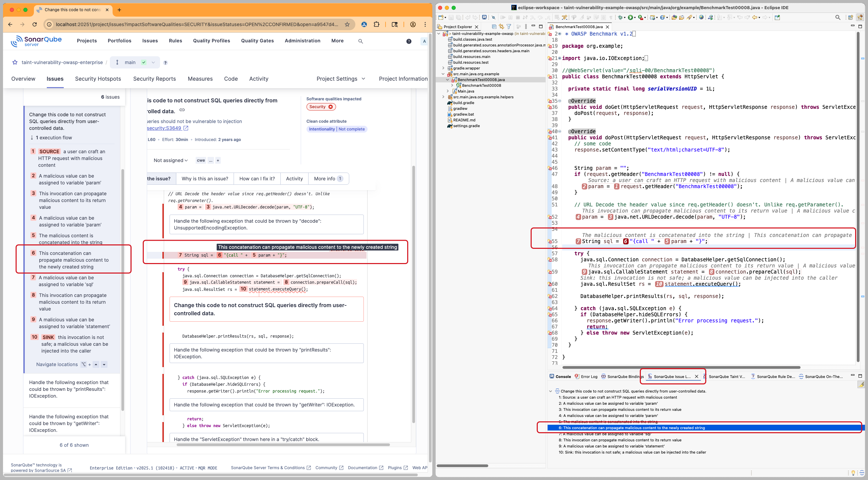Click Link with Editor icon in Project Explorer
The image size is (868, 480).
coord(501,26)
